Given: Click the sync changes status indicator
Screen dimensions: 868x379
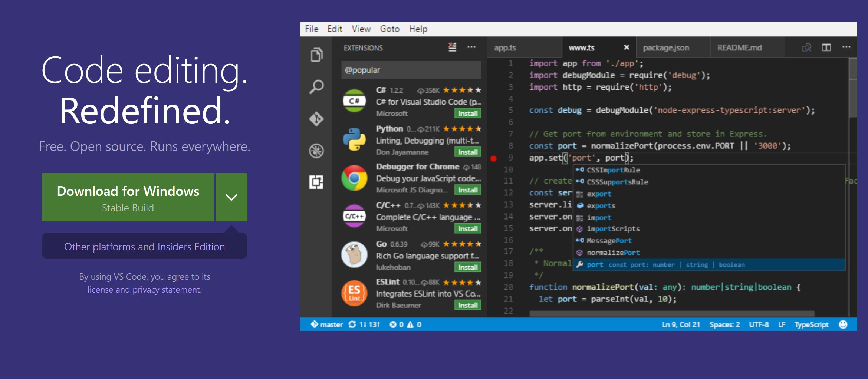Looking at the screenshot, I should (364, 324).
